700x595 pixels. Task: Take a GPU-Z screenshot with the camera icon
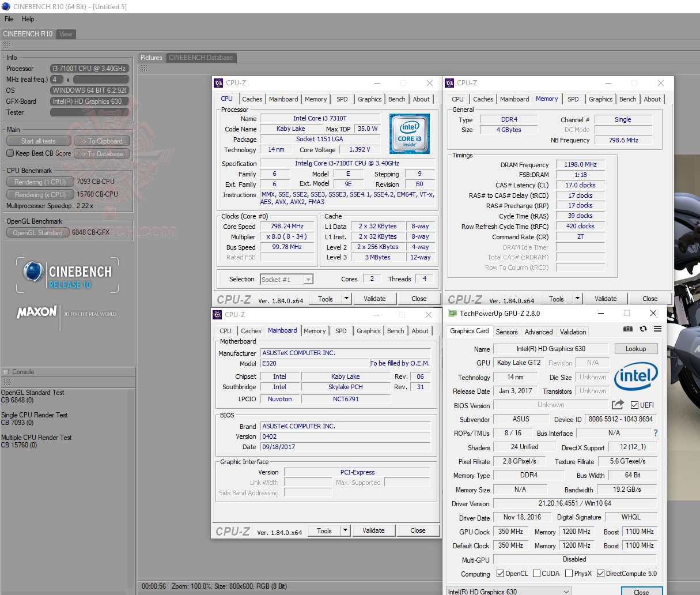(x=628, y=329)
